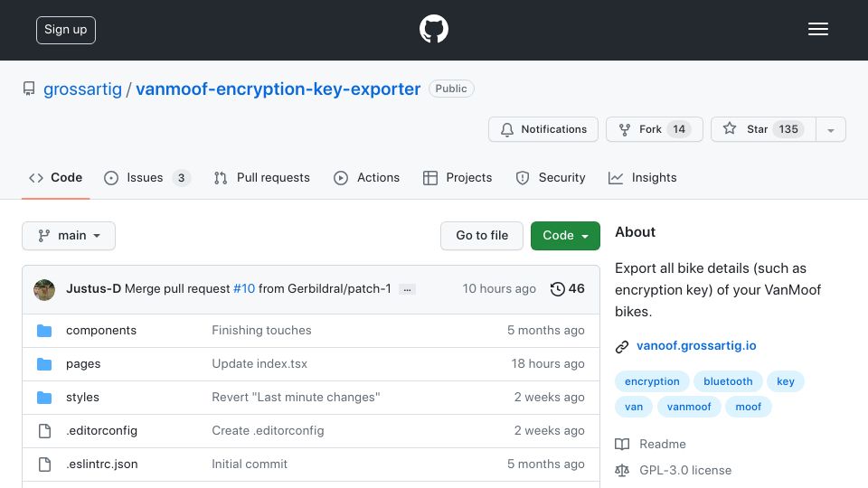The image size is (868, 488).
Task: Click the 10 hours ago timestamp
Action: pos(499,289)
